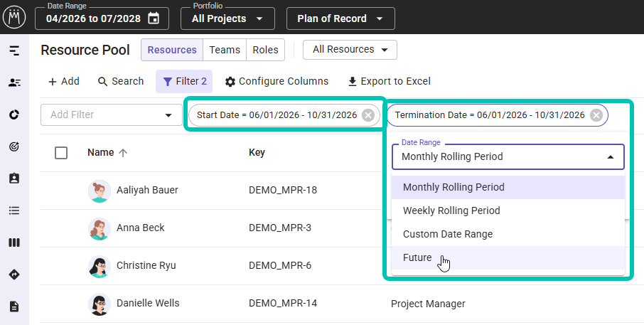Remove the Termination Date filter chip
The height and width of the screenshot is (325, 644).
tap(596, 115)
